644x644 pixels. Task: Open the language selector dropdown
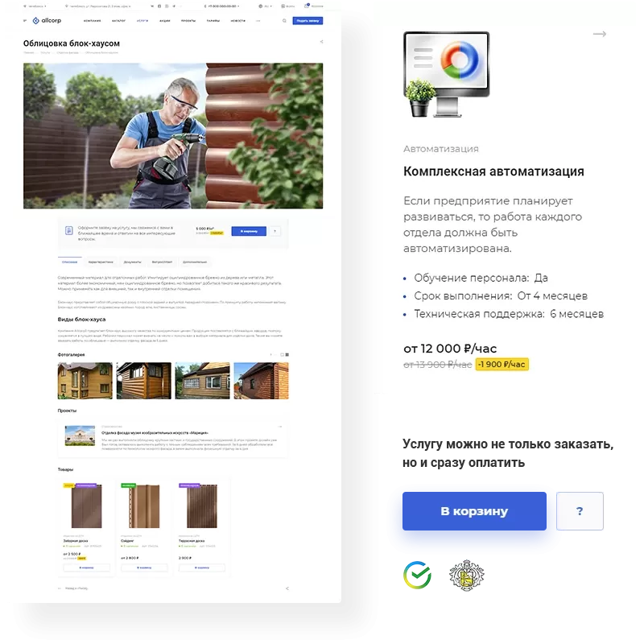[x=266, y=6]
